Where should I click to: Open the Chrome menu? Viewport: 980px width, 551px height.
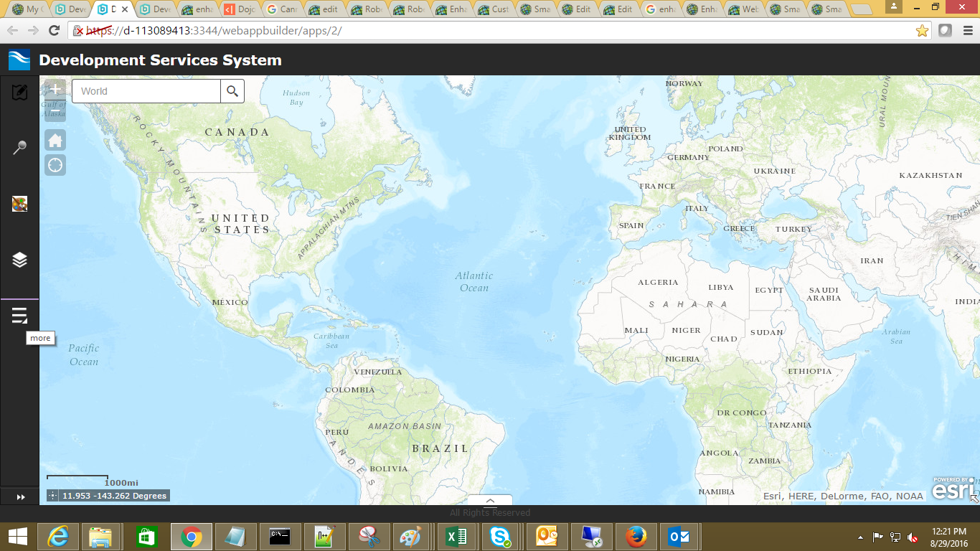966,31
